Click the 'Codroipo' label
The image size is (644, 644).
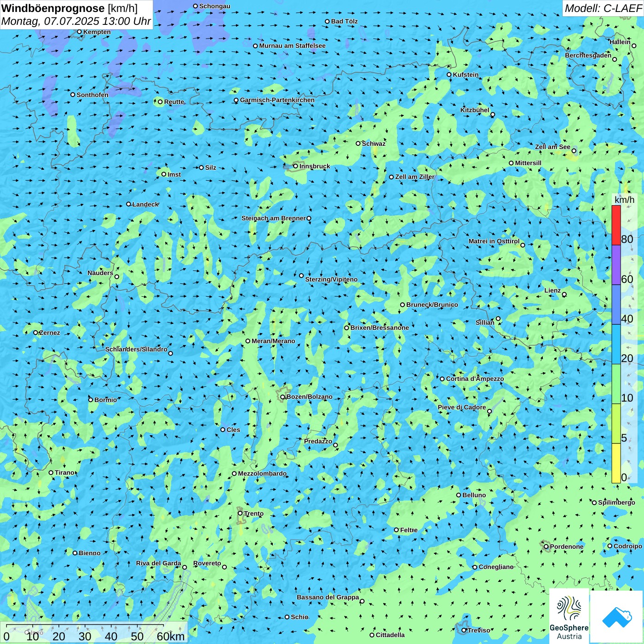click(x=628, y=546)
